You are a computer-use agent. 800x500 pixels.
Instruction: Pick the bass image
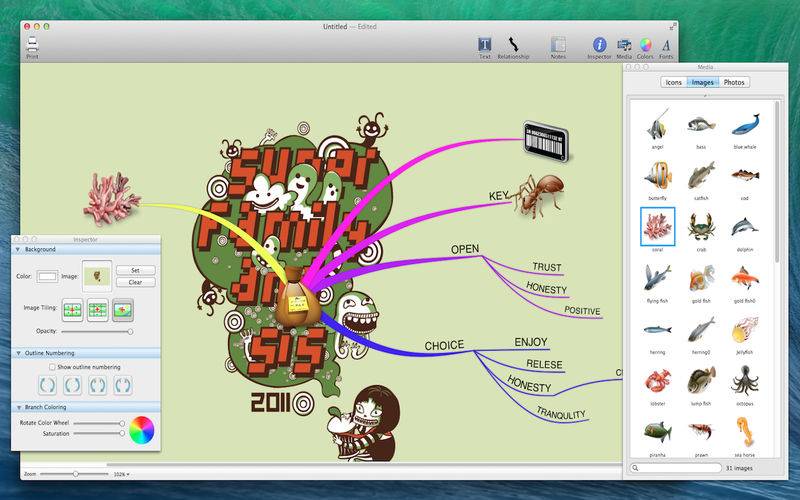coord(701,124)
